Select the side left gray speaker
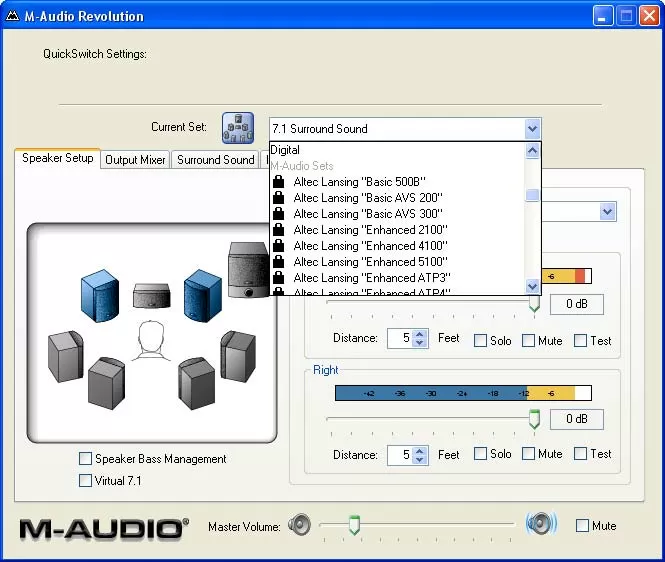Screen dimensions: 665x562 pos(65,356)
